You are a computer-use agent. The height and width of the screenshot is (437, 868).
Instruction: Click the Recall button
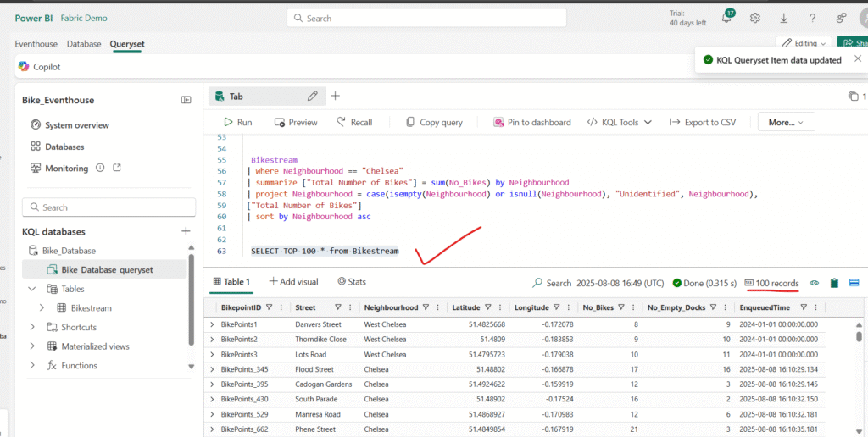point(354,122)
